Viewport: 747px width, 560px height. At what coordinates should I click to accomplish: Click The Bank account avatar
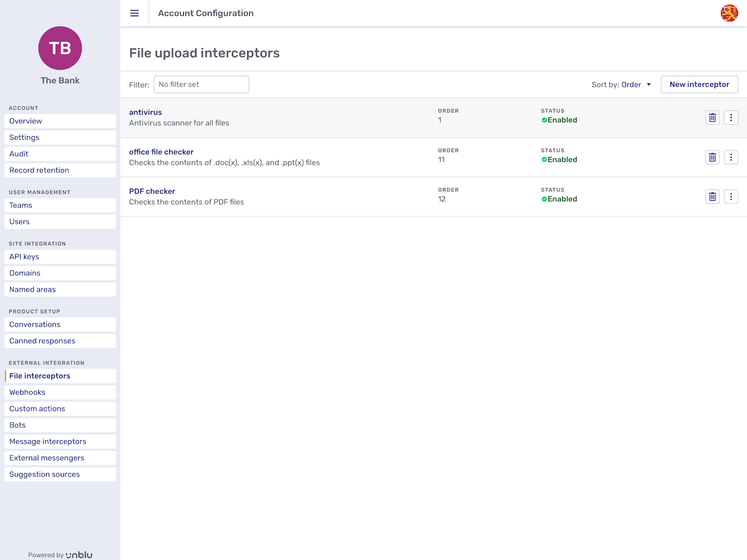click(x=60, y=48)
